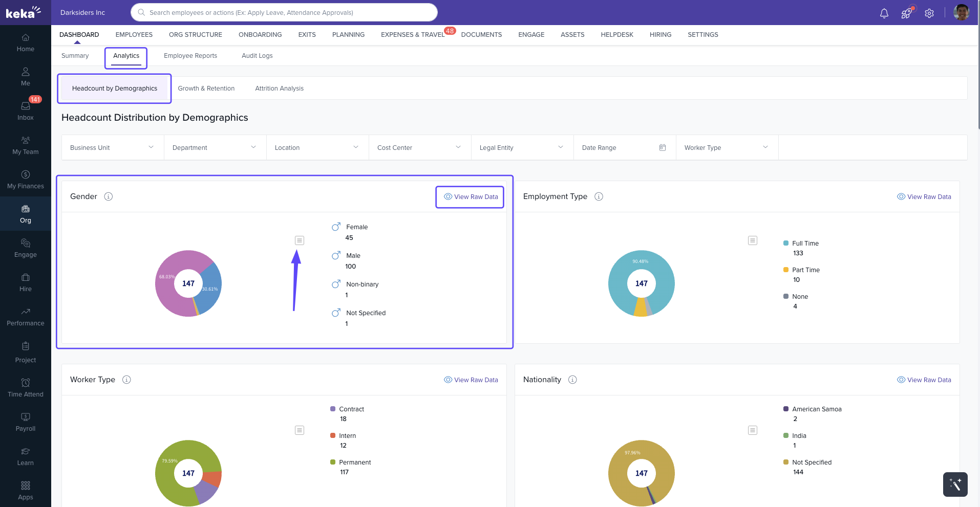
Task: Open the Gender chart menu icon
Action: [300, 240]
